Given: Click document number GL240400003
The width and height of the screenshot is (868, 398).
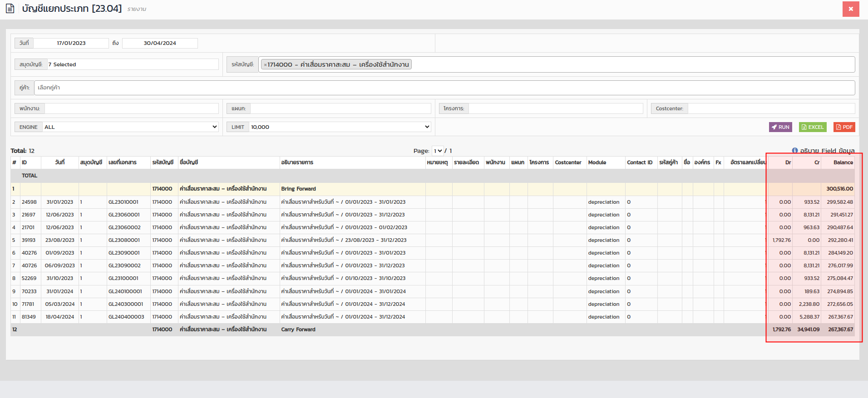Looking at the screenshot, I should click(x=126, y=317).
